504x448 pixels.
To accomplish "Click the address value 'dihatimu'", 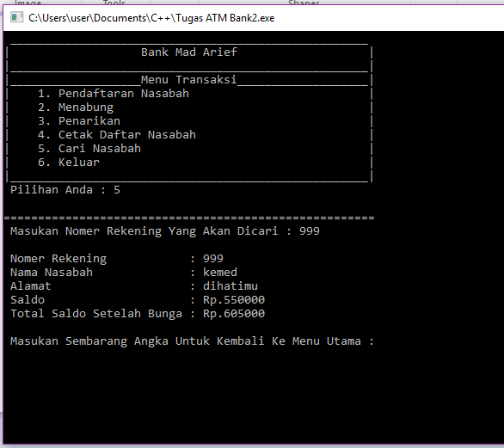I will tap(230, 286).
